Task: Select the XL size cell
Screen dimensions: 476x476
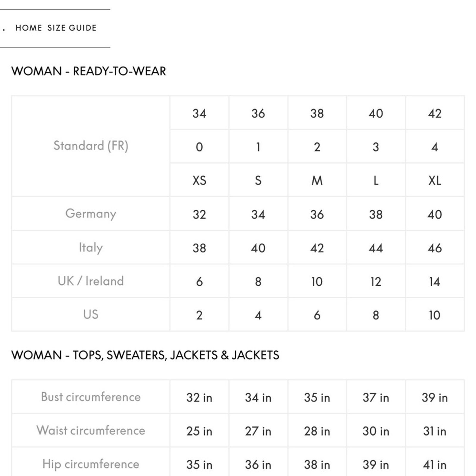Action: [x=435, y=180]
